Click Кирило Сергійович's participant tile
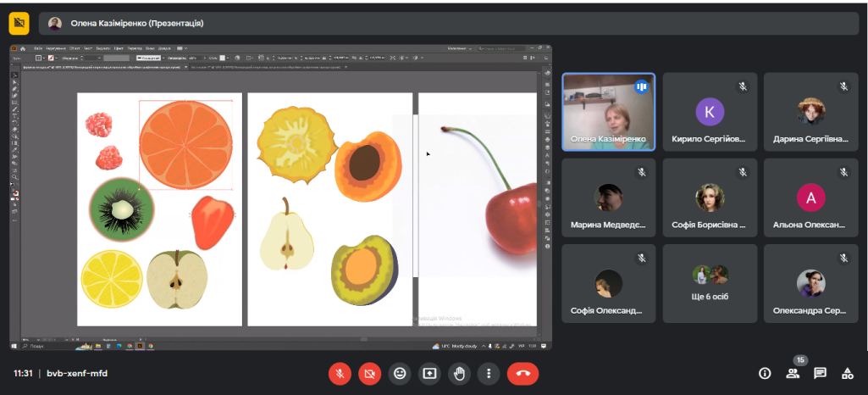The image size is (868, 395). 709,111
